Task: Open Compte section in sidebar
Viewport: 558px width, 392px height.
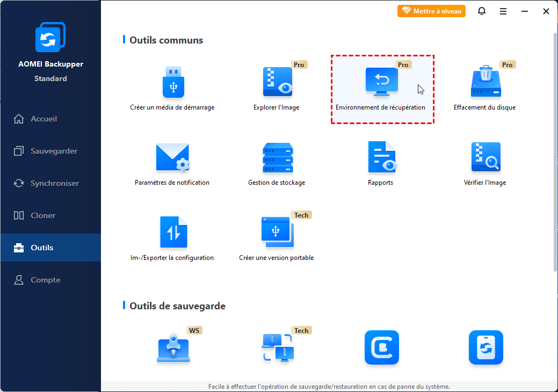Action: [50, 280]
